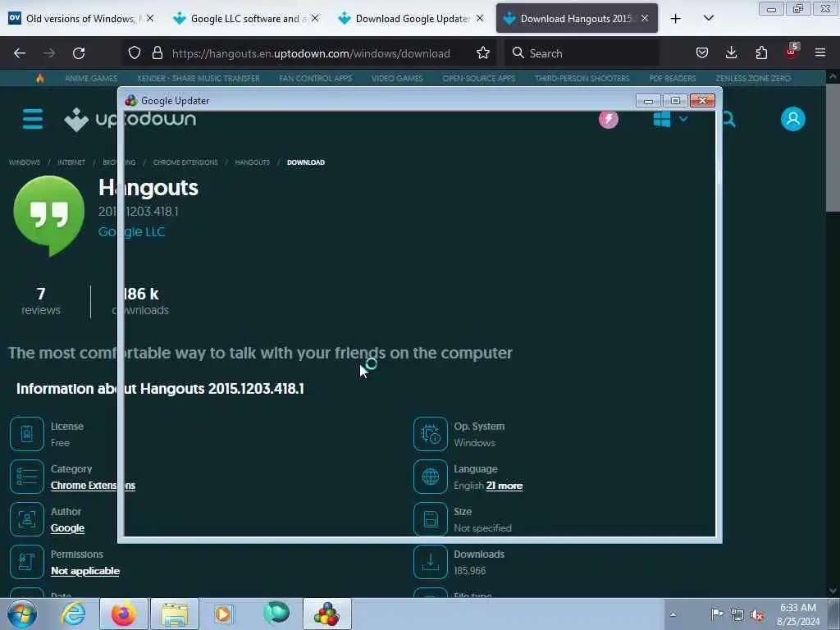The width and height of the screenshot is (840, 630).
Task: Launch Internet Explorer from taskbar
Action: (73, 614)
